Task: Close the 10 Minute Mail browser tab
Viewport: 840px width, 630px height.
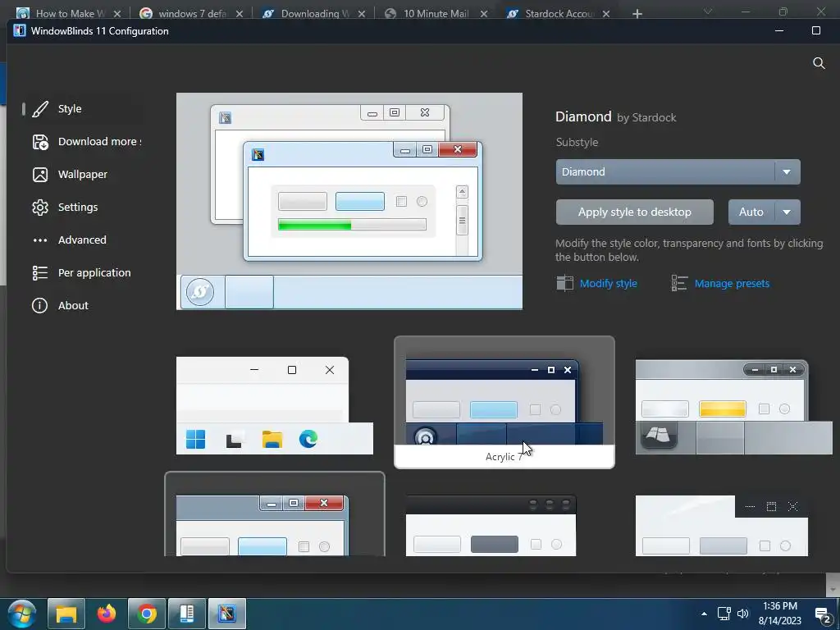Action: point(484,14)
